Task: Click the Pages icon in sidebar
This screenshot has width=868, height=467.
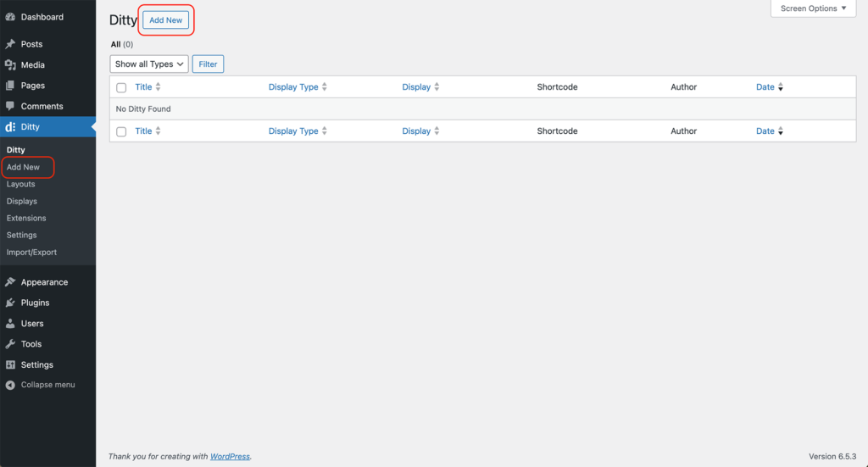Action: pos(10,86)
